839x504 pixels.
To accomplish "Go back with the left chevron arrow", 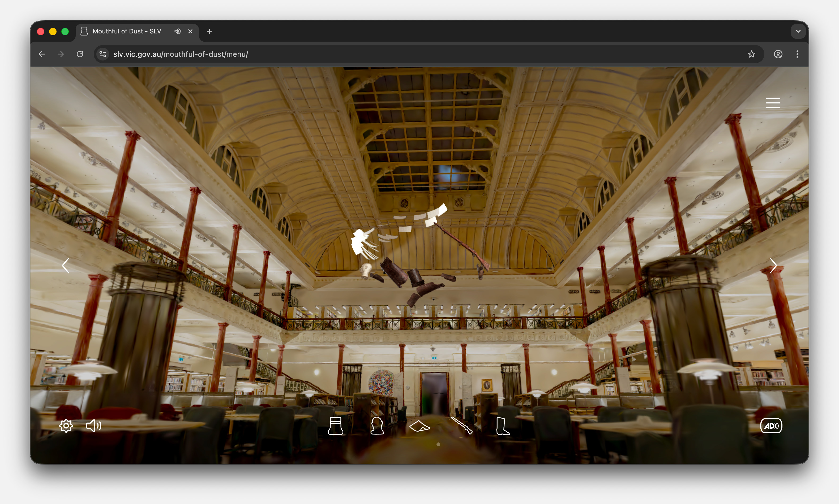I will (66, 265).
